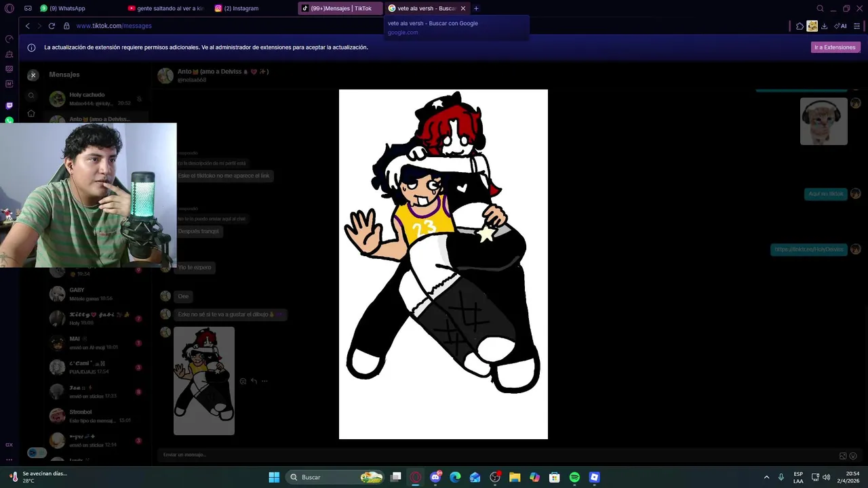The width and height of the screenshot is (868, 488).
Task: Go forward with the browser forward arrow
Action: pyautogui.click(x=39, y=26)
